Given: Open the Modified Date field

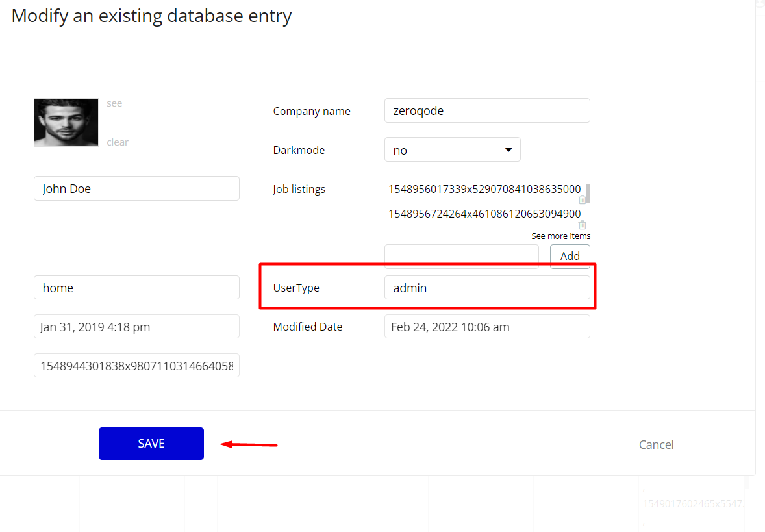Looking at the screenshot, I should tap(487, 327).
